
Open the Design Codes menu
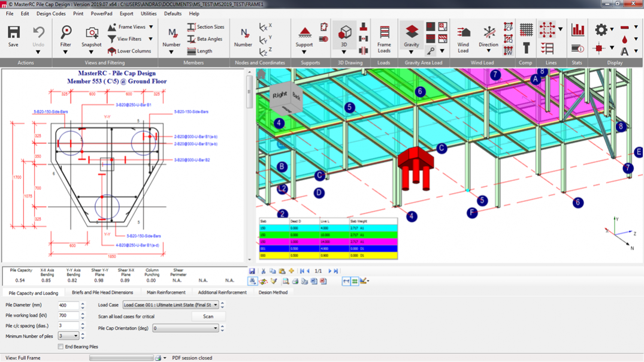51,14
